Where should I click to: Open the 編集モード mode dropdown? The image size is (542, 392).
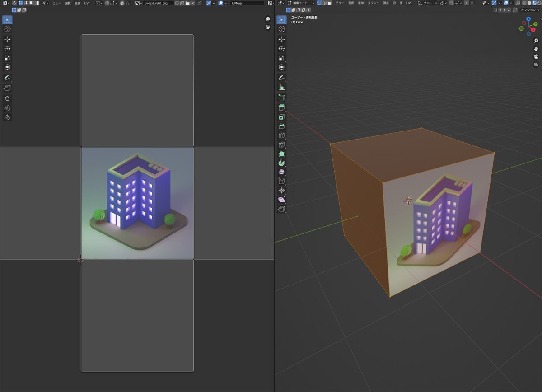click(301, 3)
